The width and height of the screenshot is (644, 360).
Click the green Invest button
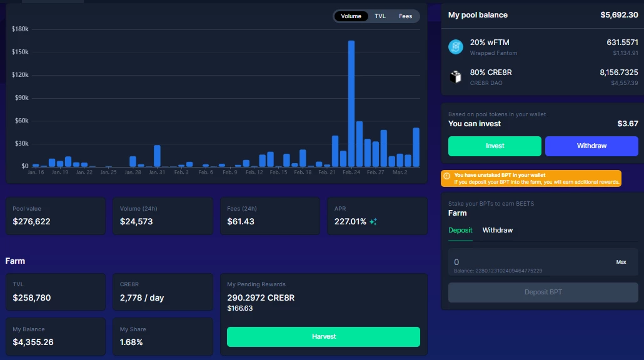point(495,146)
